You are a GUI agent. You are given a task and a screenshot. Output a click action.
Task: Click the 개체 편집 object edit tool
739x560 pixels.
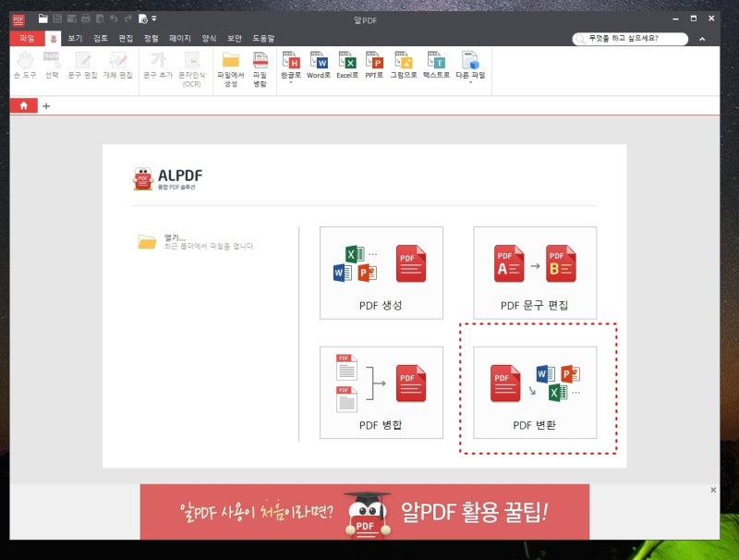[117, 66]
